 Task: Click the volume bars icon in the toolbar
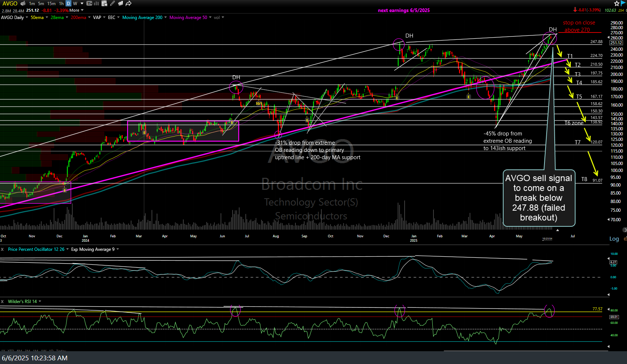[x=96, y=4]
